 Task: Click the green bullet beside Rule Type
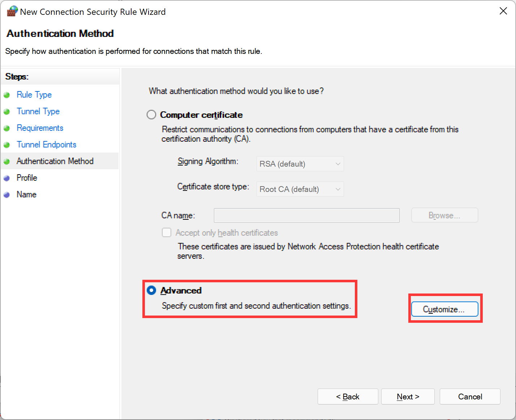point(7,95)
